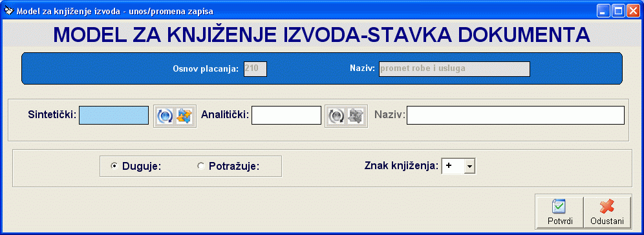Select the Duguje radio button
Screen dimensions: 644x235
(x=114, y=166)
